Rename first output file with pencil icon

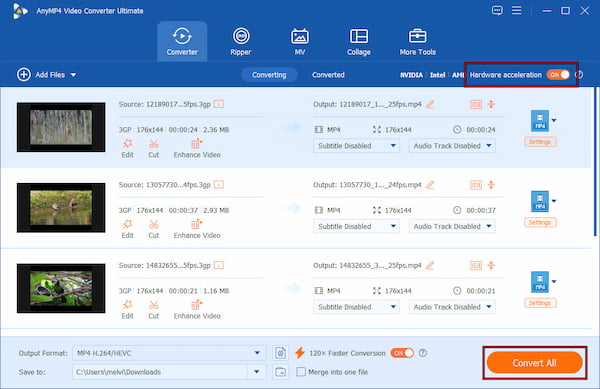tap(430, 104)
